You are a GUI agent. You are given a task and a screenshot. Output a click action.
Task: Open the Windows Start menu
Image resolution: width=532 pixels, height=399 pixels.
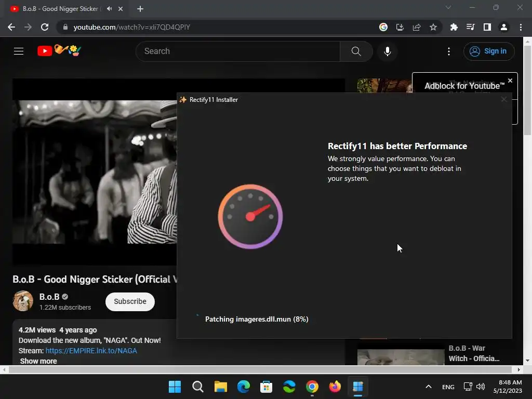click(x=175, y=387)
